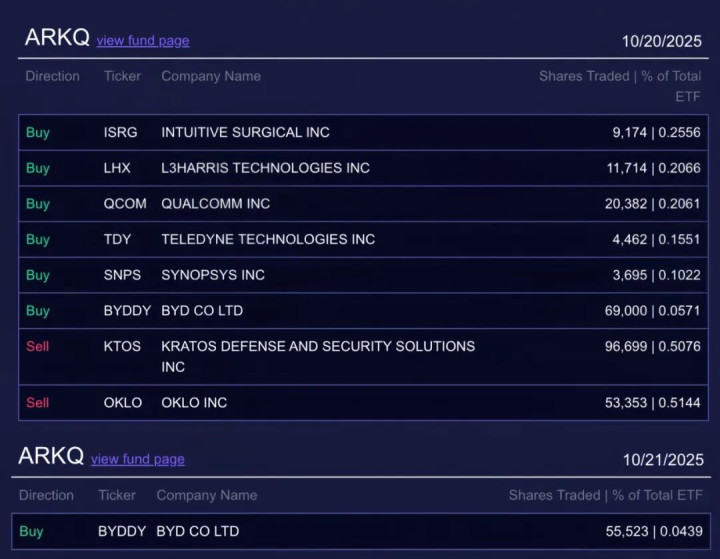
Task: Click Ticker column header in top table
Action: (122, 76)
